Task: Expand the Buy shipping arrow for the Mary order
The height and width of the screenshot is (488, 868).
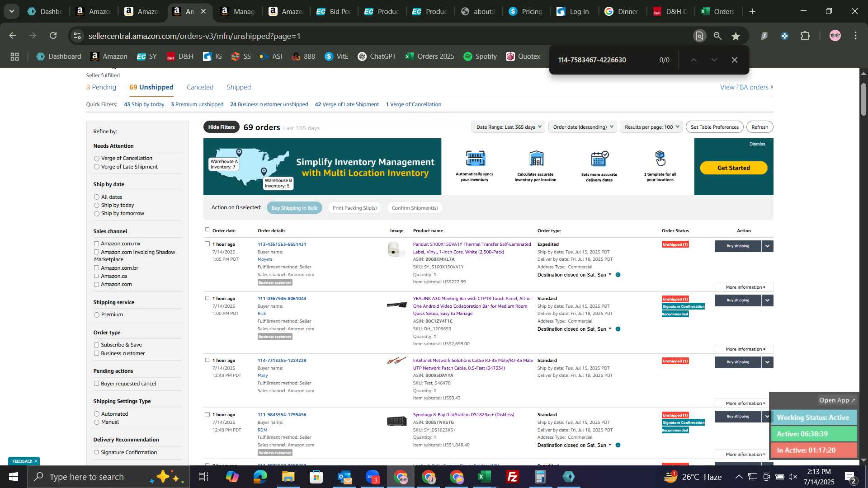Action: point(767,362)
